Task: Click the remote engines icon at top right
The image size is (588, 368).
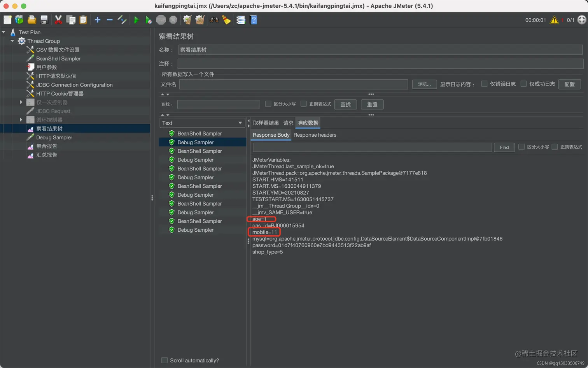Action: 582,20
